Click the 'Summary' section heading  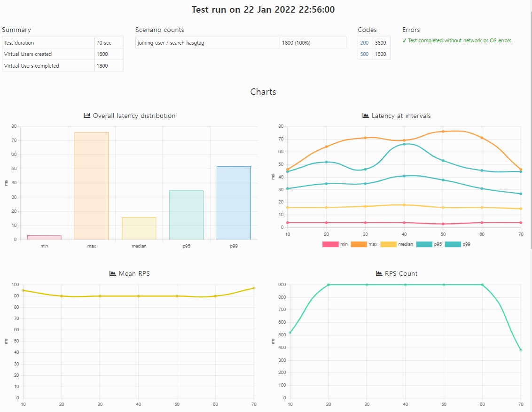coord(16,30)
